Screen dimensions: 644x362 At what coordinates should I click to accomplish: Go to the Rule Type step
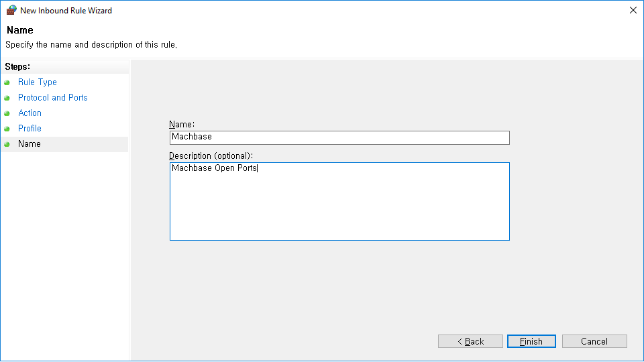tap(38, 82)
